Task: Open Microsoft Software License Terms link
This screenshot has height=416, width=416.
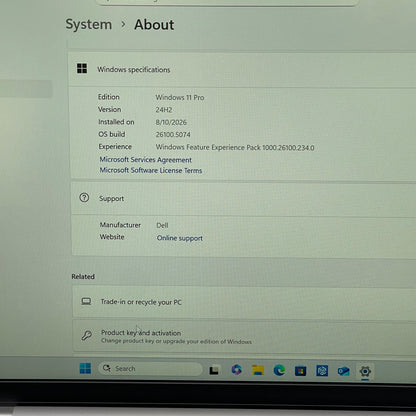Action: tap(151, 170)
